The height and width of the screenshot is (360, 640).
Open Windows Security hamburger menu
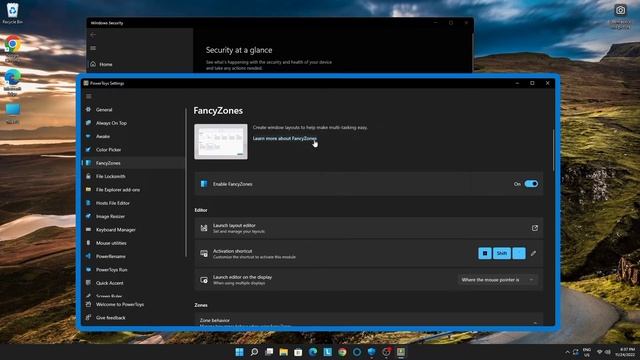point(93,48)
